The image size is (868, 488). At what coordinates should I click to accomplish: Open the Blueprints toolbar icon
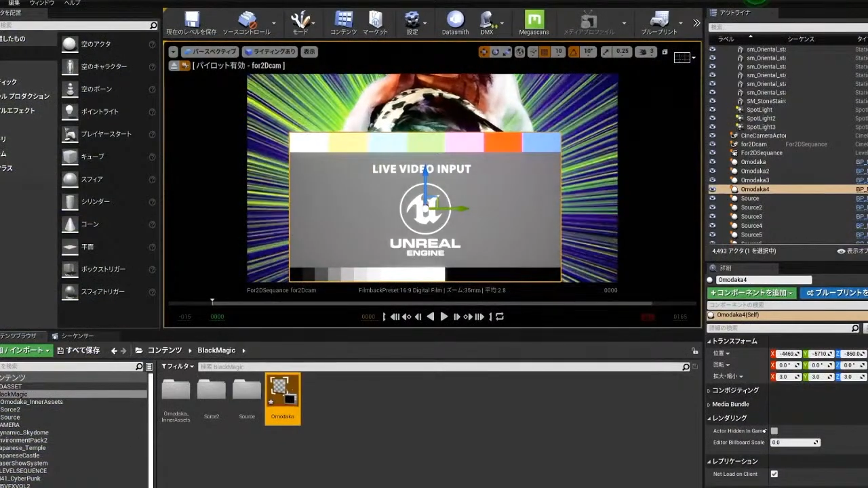(659, 20)
